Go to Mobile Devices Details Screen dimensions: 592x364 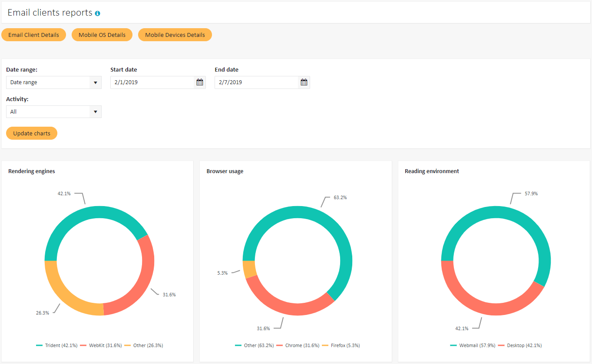pyautogui.click(x=175, y=35)
